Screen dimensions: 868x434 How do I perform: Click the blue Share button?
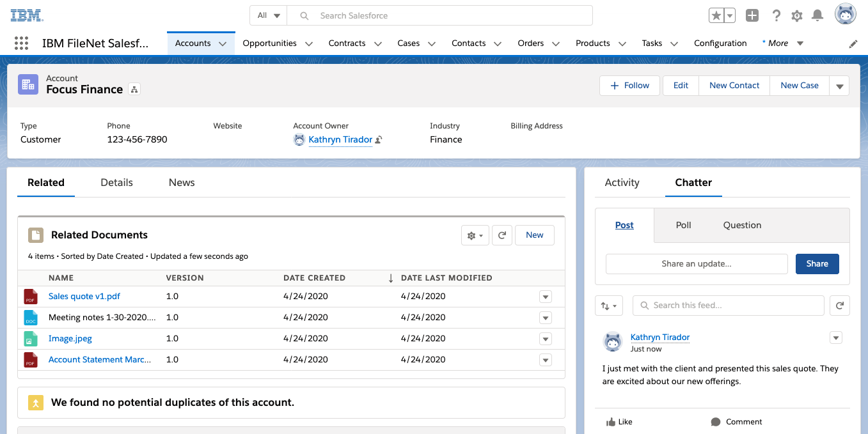click(x=817, y=264)
